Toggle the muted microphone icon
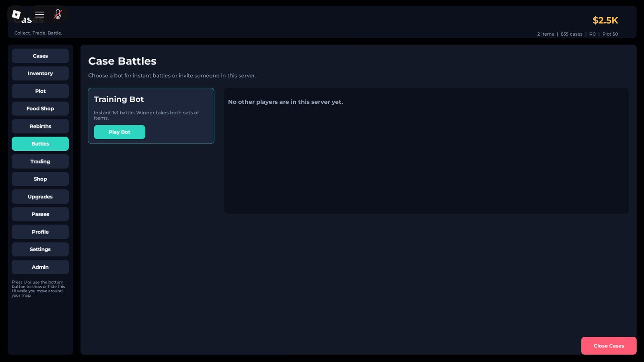Screen dimensions: 644x362 pyautogui.click(x=58, y=15)
